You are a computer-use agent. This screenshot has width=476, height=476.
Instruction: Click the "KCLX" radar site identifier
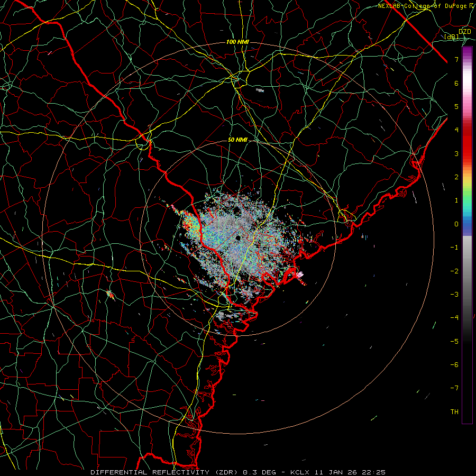pyautogui.click(x=300, y=472)
